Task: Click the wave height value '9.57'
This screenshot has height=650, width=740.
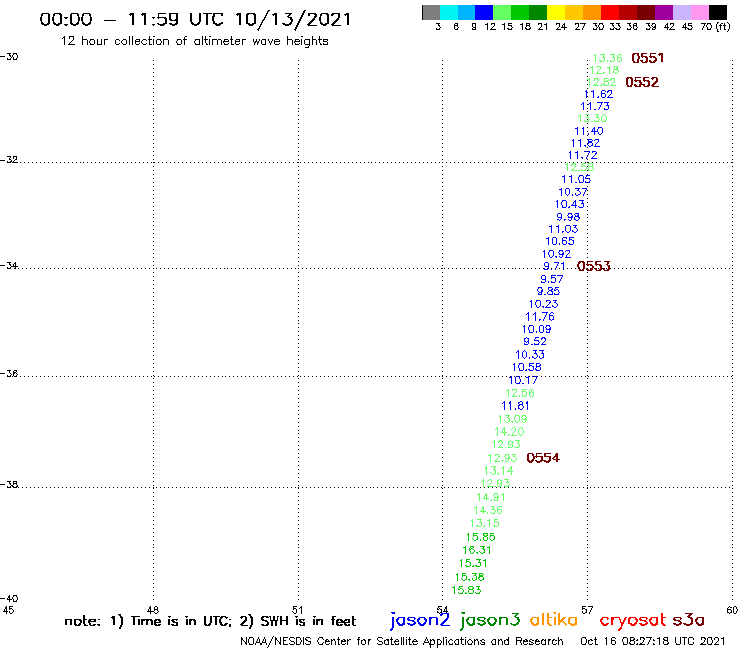Action: pos(552,279)
